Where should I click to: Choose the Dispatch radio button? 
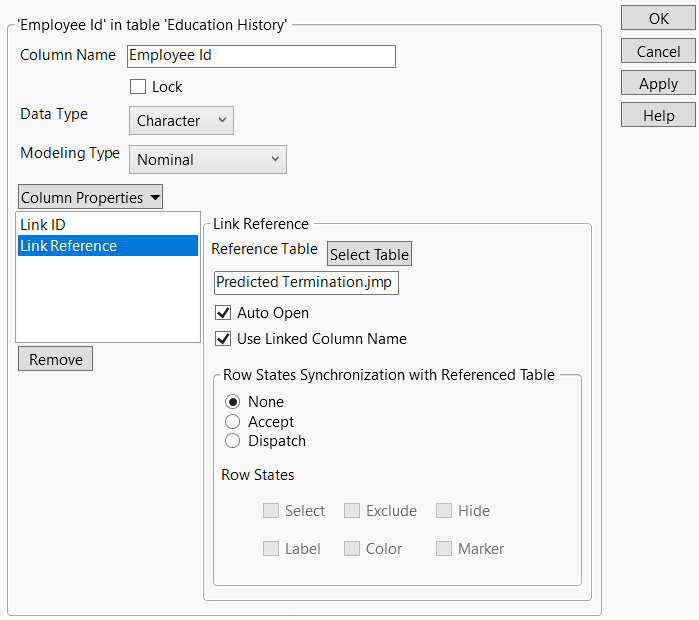(x=233, y=441)
